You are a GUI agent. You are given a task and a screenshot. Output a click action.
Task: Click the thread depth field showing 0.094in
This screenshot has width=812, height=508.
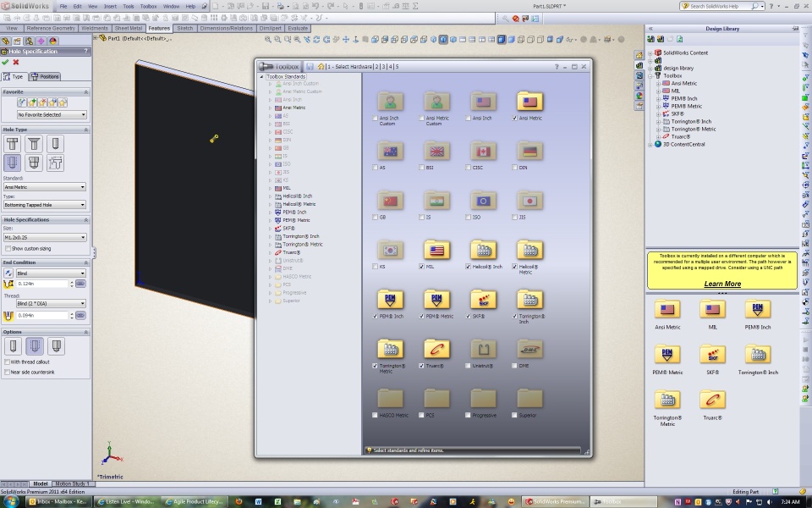42,315
